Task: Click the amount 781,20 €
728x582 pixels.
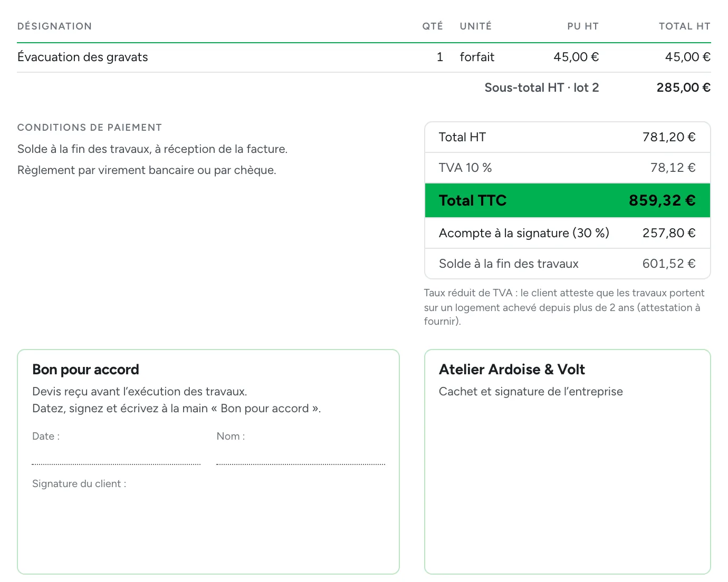Action: (x=669, y=137)
